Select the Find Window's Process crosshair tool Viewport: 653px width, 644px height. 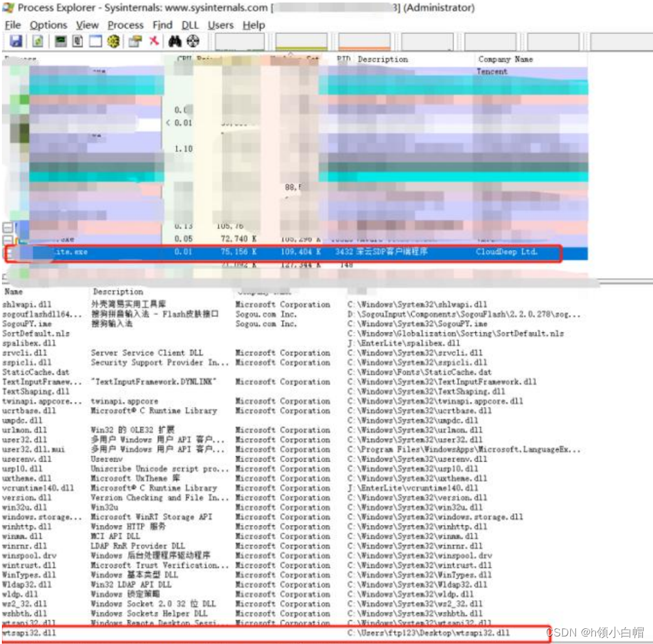[x=193, y=41]
